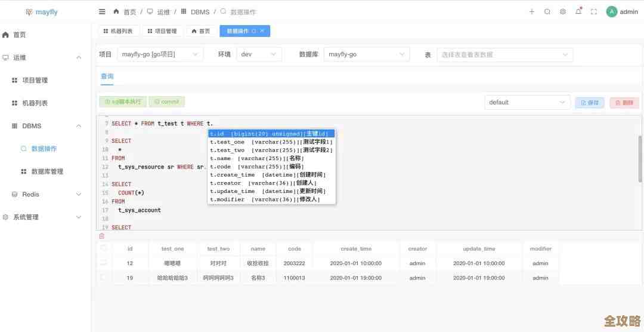The width and height of the screenshot is (644, 332).
Task: Click the plus icon in the top bar
Action: coord(531,11)
